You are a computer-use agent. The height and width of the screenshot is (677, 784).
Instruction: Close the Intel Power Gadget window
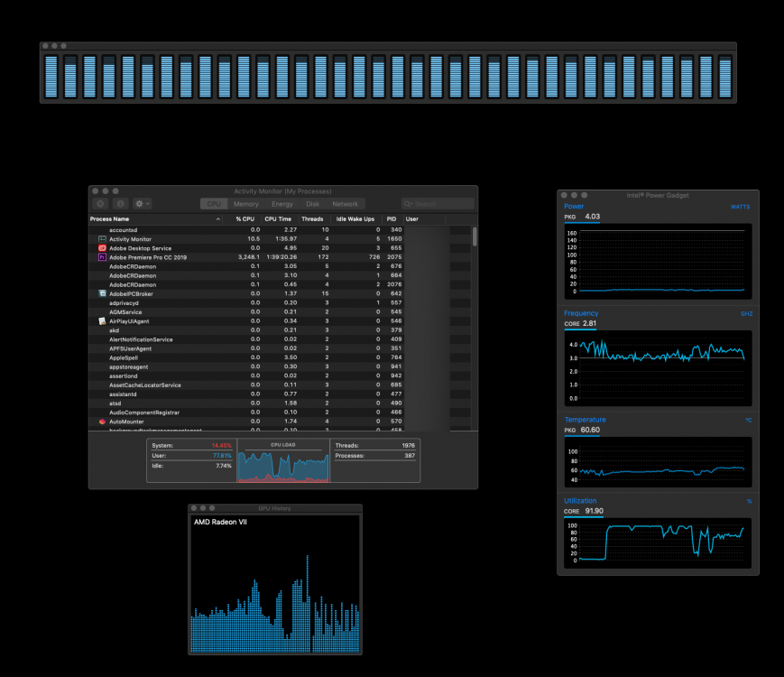tap(564, 195)
